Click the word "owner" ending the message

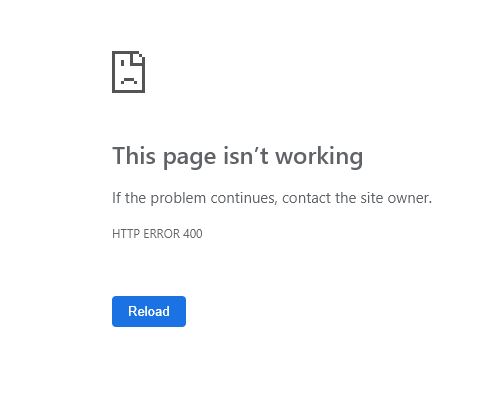coord(409,198)
